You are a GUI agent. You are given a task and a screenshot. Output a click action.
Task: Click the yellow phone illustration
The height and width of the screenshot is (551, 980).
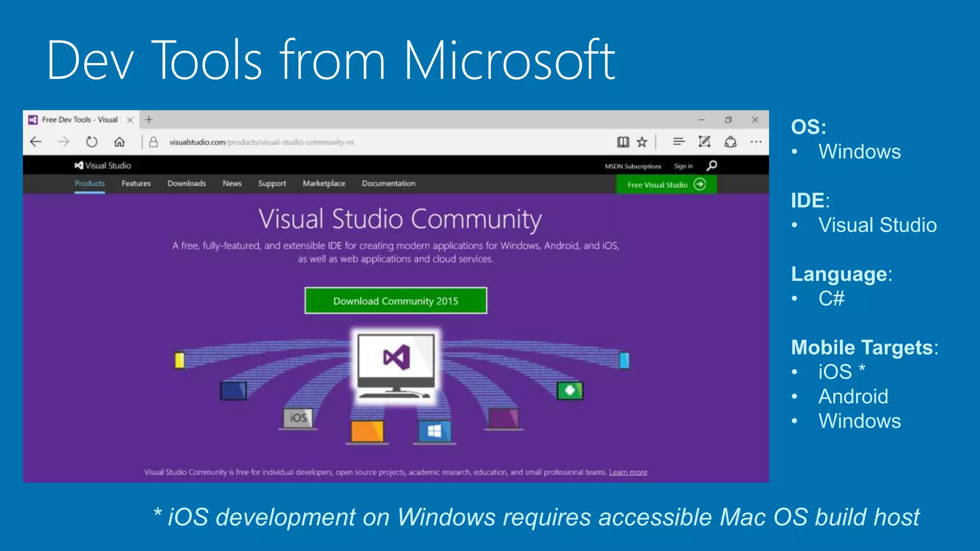[x=179, y=360]
